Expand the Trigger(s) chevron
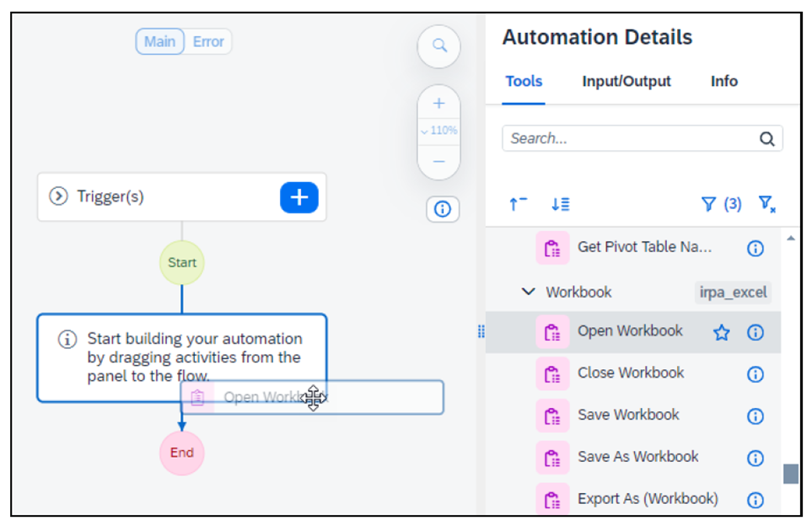 [58, 196]
